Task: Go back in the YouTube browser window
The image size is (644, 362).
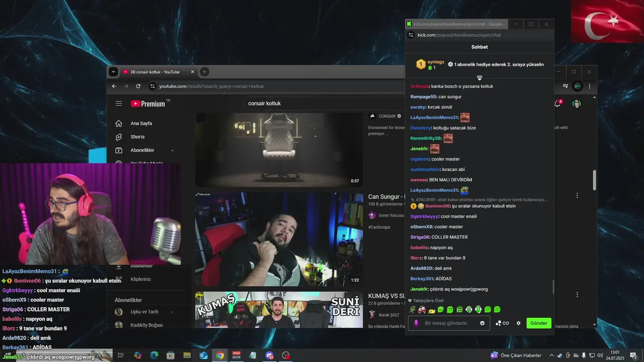Action: click(x=114, y=86)
